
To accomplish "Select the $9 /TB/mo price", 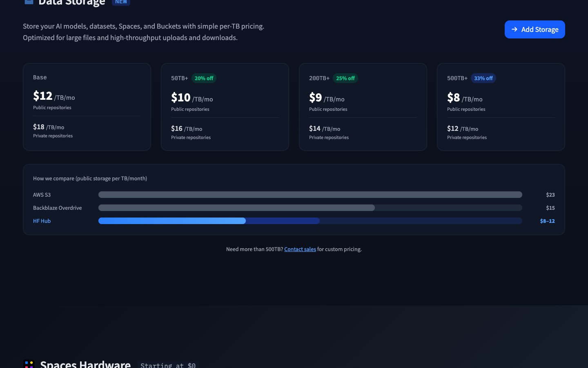I will pos(326,98).
